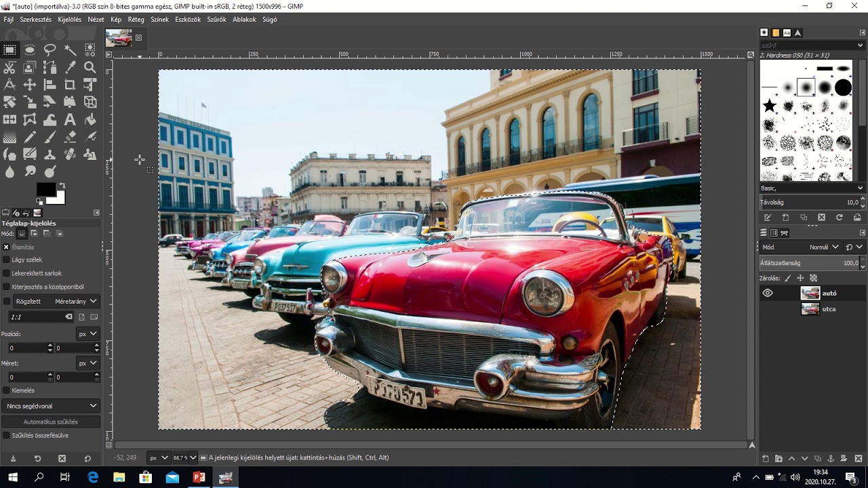Select the Ellipse Select tool
Viewport: 868px width, 488px height.
click(x=30, y=49)
